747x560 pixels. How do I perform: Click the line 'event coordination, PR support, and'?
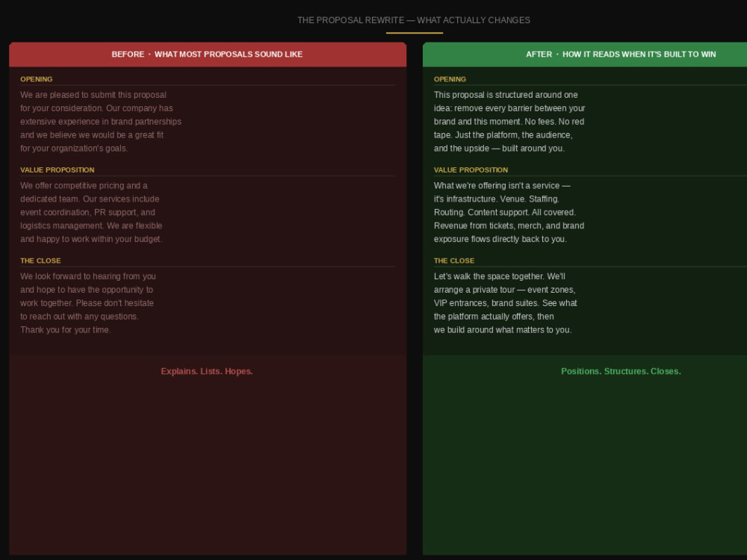(x=87, y=212)
